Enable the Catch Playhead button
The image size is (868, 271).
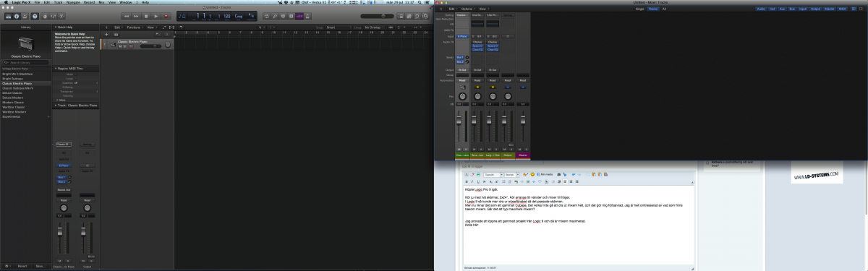tap(181, 27)
